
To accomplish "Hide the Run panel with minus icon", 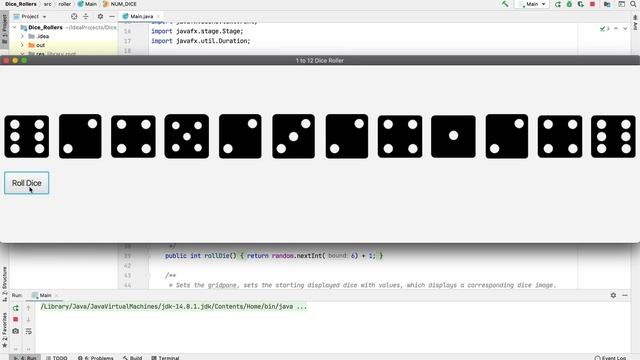I will click(x=625, y=295).
